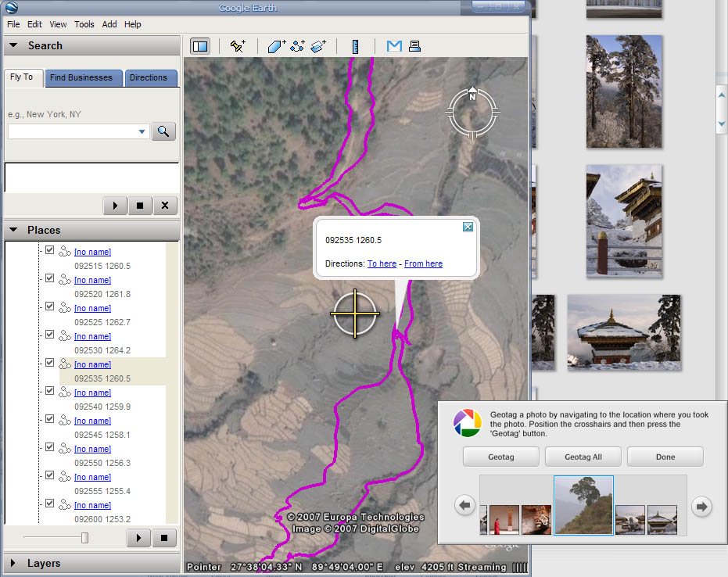Add a polygon using toolbar icon

click(276, 46)
